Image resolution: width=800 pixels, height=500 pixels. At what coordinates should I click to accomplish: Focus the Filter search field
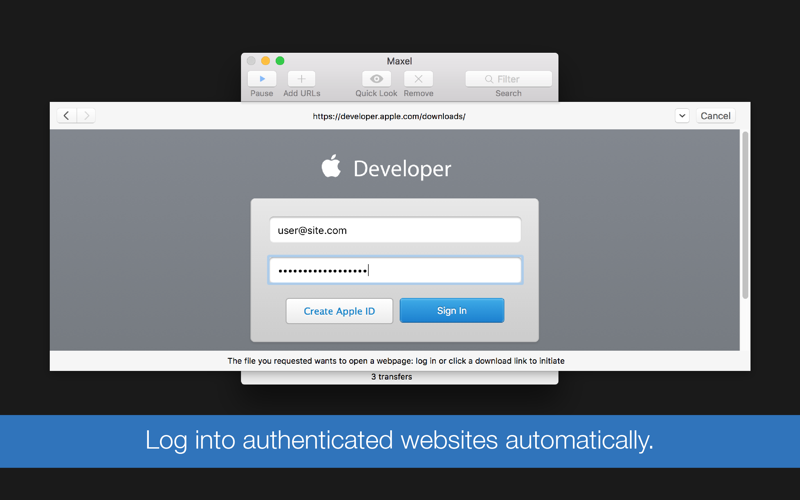coord(509,79)
